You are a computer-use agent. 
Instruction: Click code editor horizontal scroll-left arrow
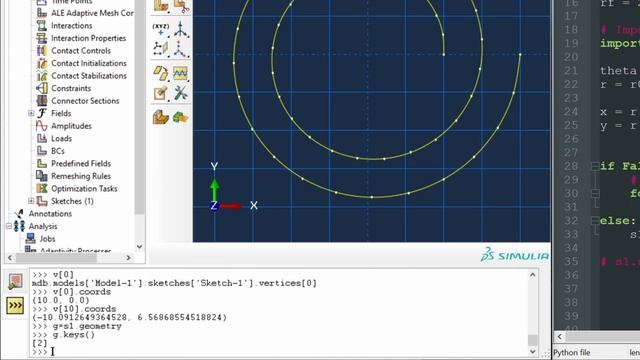tap(560, 337)
